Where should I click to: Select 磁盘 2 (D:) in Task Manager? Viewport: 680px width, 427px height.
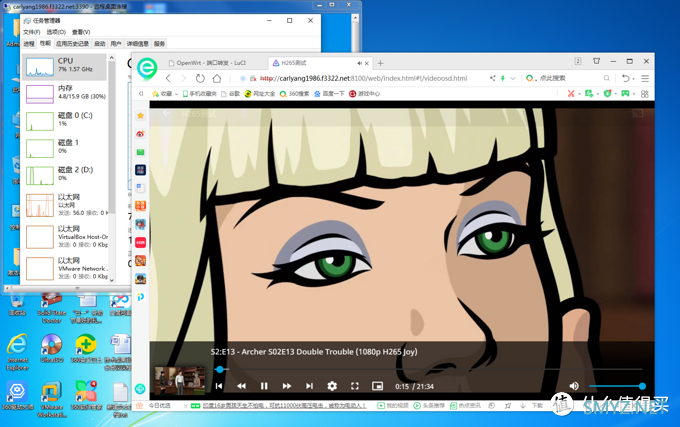tap(64, 175)
